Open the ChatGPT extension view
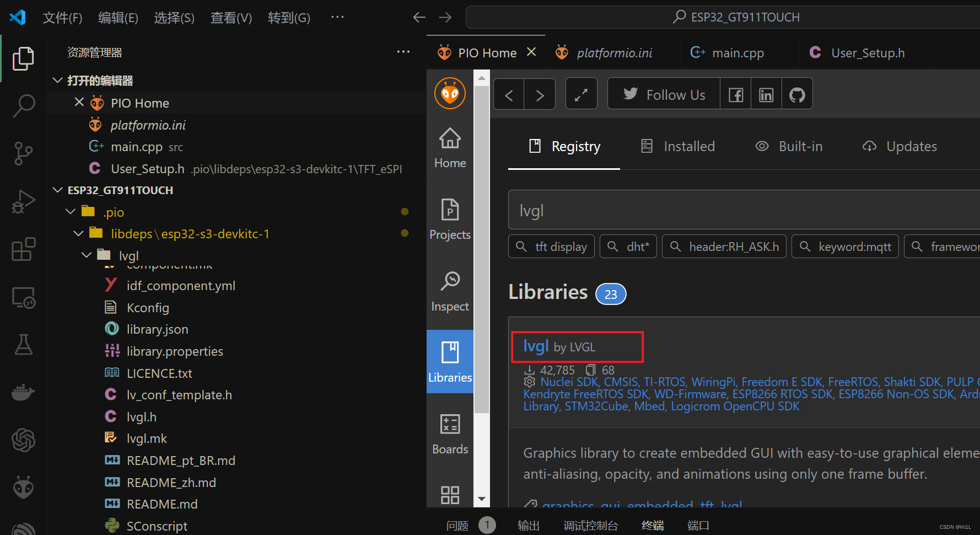This screenshot has height=535, width=980. (23, 440)
